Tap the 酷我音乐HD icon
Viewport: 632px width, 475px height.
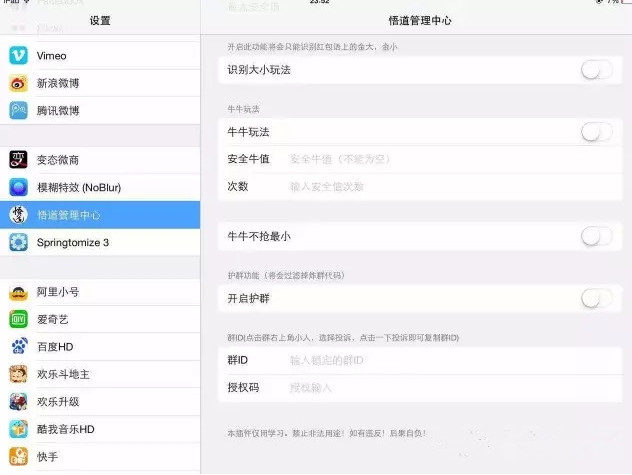[19, 429]
